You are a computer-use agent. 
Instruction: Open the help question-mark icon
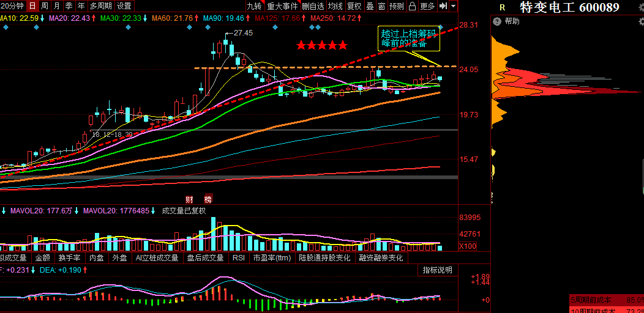(497, 21)
